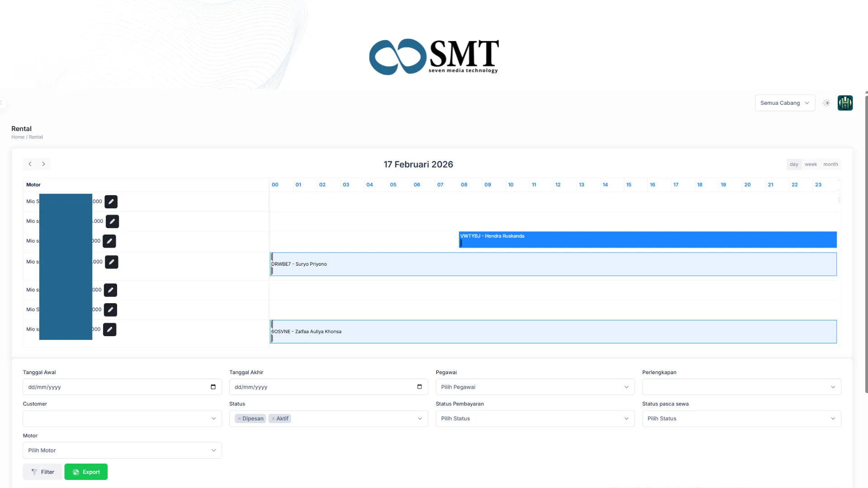Viewport: 868px width, 488px height.
Task: Go to the previous day with the left arrow
Action: 30,164
